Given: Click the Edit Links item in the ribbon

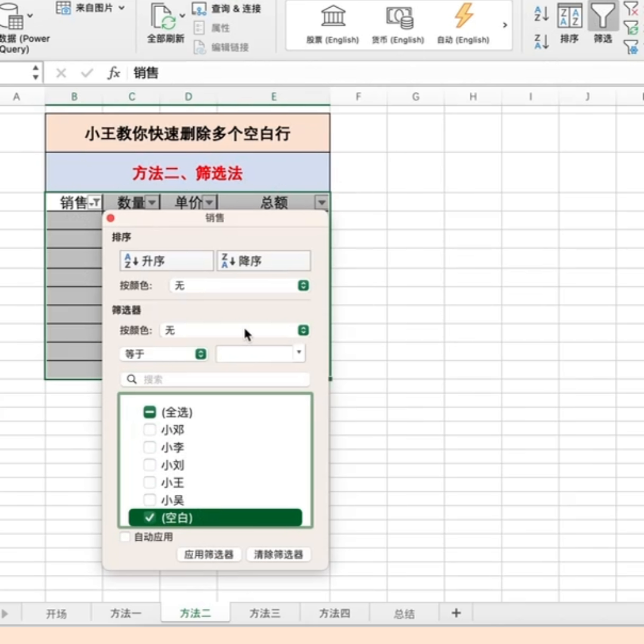Looking at the screenshot, I should [x=221, y=47].
